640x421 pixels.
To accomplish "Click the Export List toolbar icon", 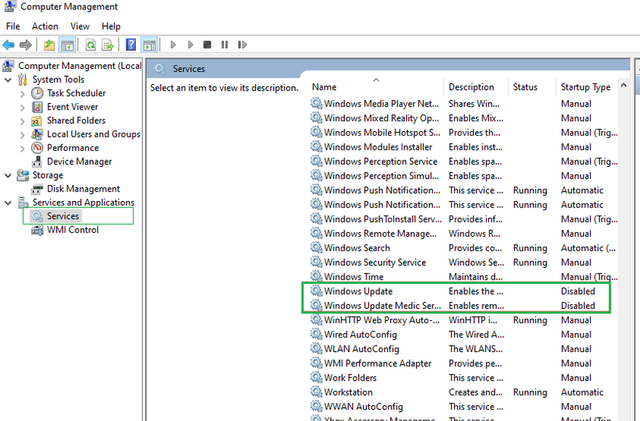I will [108, 45].
